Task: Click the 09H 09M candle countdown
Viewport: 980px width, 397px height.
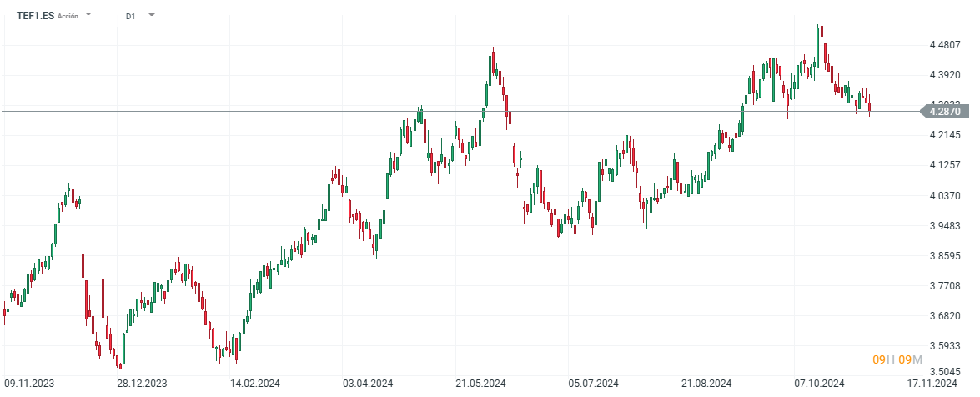Action: [897, 359]
